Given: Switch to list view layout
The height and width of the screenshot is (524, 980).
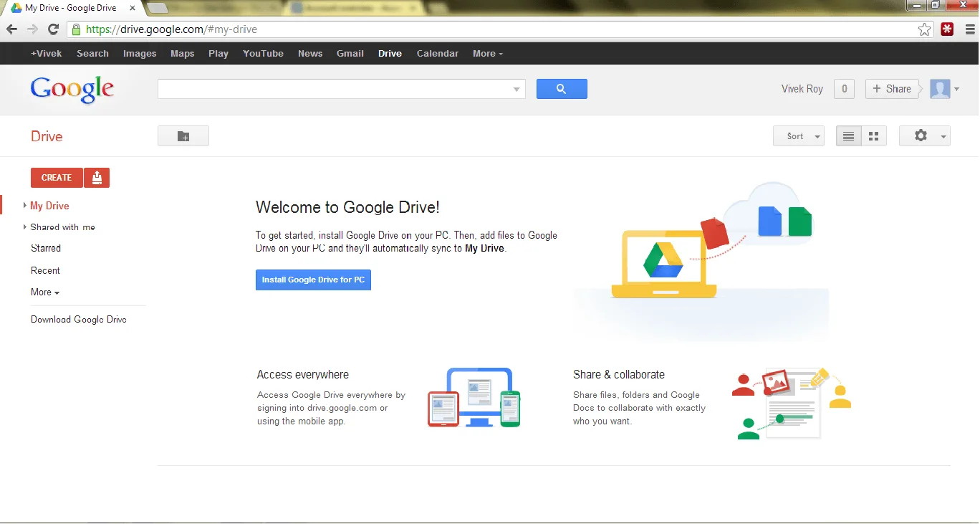Looking at the screenshot, I should point(849,136).
